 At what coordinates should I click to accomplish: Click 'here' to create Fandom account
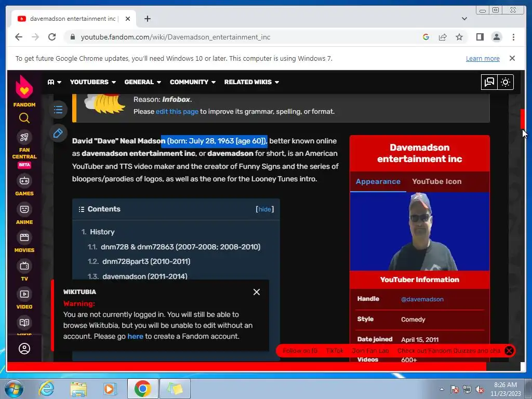click(136, 337)
